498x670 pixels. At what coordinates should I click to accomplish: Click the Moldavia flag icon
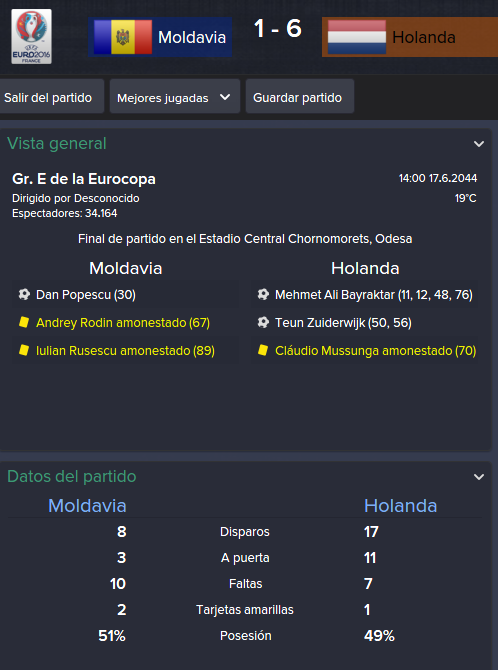pyautogui.click(x=123, y=37)
